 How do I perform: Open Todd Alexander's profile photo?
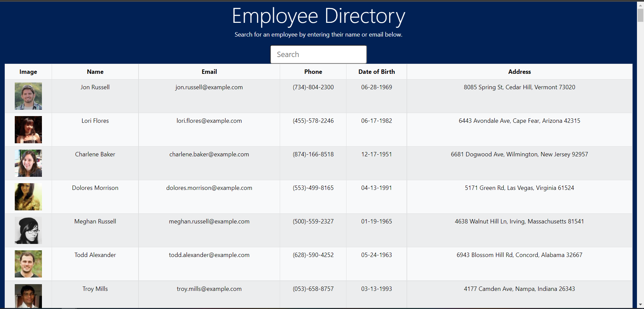(28, 264)
